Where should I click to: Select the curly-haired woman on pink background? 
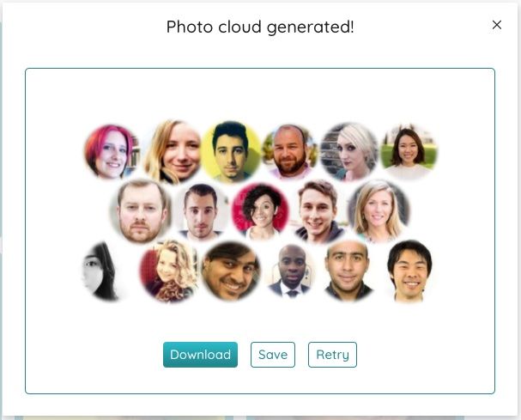click(261, 211)
